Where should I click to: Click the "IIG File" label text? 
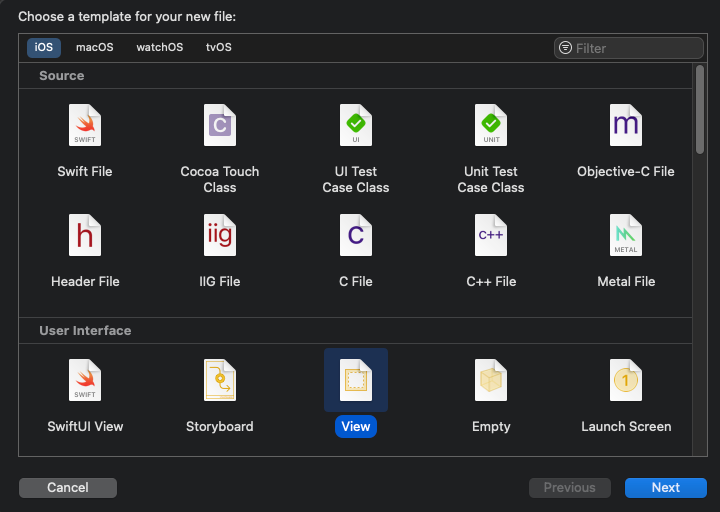[220, 281]
